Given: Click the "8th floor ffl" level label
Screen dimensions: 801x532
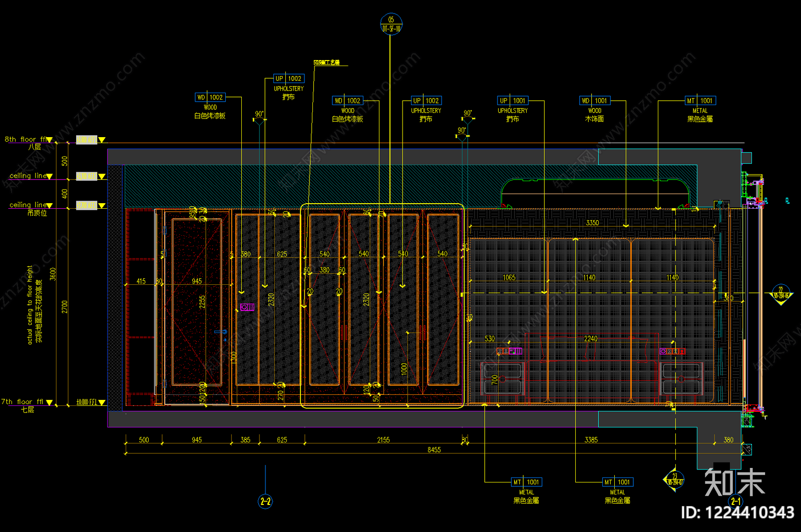Looking at the screenshot, I should pos(26,139).
